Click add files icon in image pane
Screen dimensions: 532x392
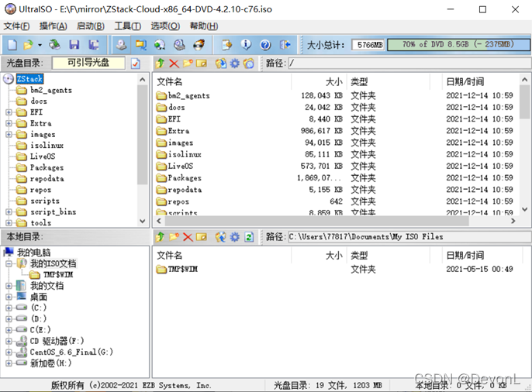pyautogui.click(x=221, y=64)
